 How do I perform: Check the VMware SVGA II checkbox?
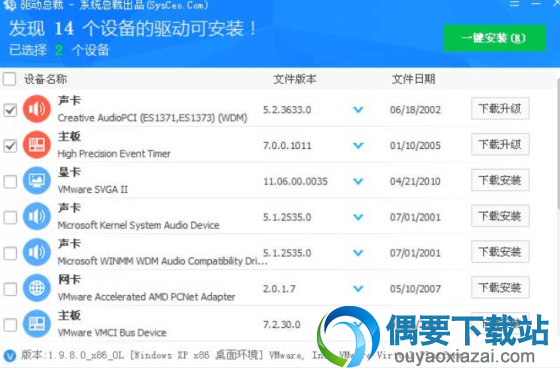coord(10,181)
